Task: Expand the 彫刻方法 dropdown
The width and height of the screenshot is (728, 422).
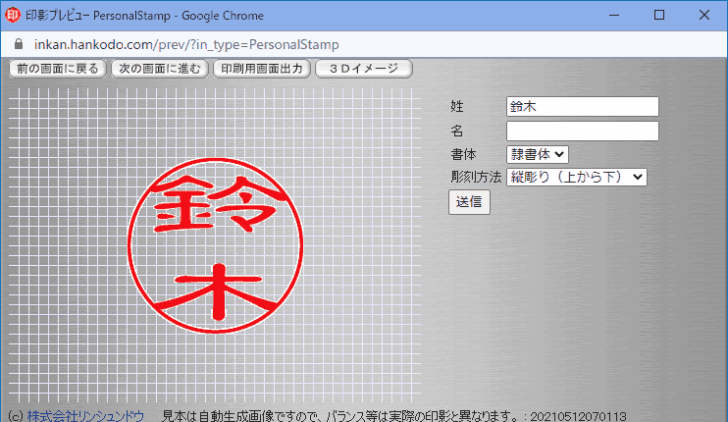Action: coord(577,177)
